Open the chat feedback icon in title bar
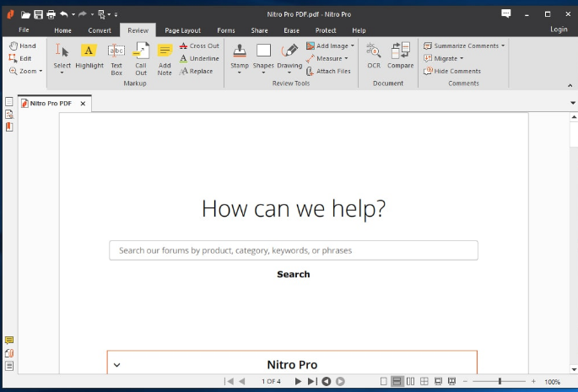This screenshot has width=578, height=392. click(x=506, y=14)
